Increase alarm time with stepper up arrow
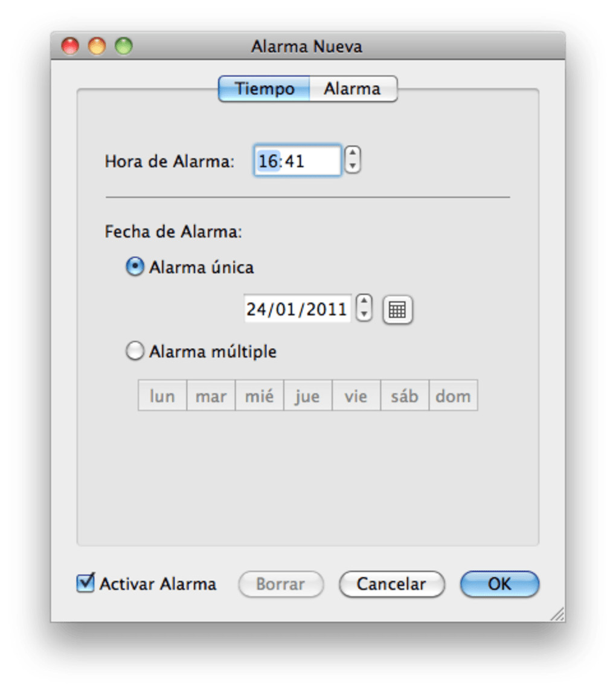This screenshot has height=692, width=616. tap(353, 154)
